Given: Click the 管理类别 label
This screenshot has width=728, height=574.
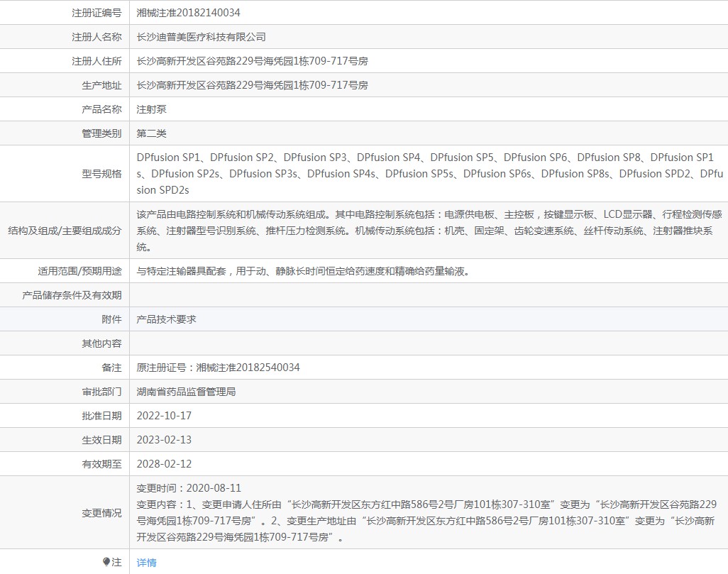Looking at the screenshot, I should [x=101, y=133].
